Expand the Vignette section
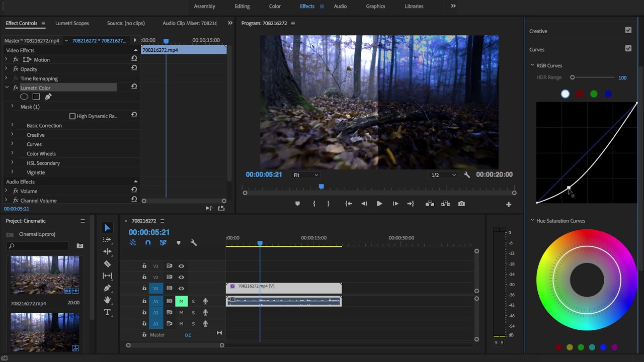This screenshot has width=644, height=362. click(x=12, y=172)
